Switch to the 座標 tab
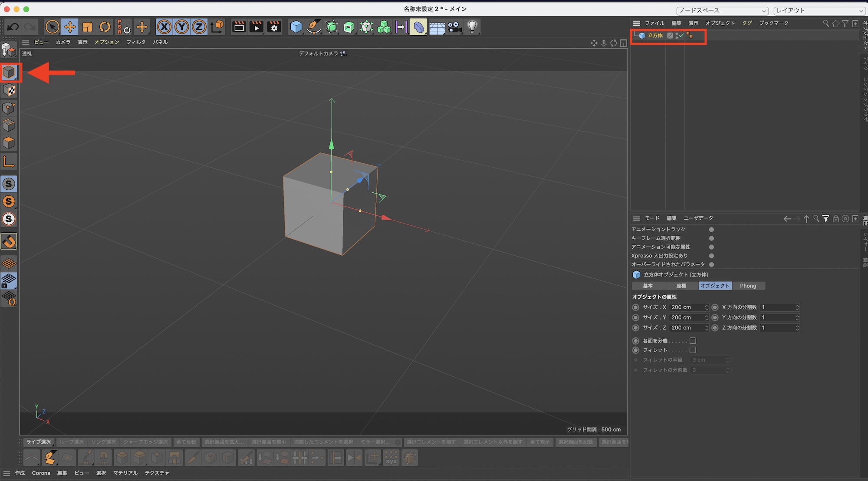 tap(681, 286)
